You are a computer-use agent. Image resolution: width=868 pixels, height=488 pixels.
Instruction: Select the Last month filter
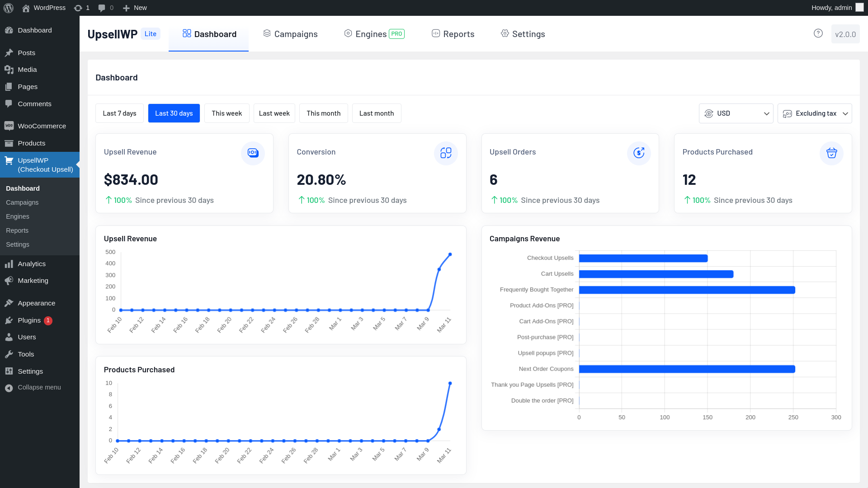(x=377, y=113)
